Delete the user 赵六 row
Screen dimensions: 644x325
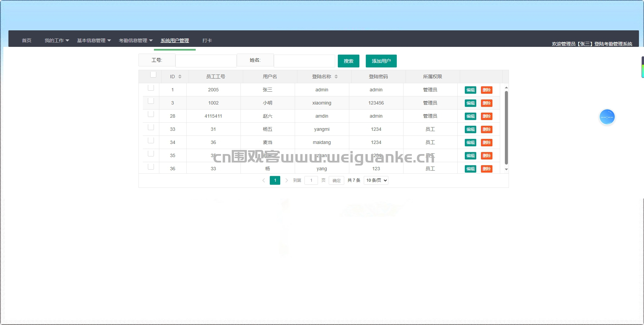pyautogui.click(x=487, y=116)
